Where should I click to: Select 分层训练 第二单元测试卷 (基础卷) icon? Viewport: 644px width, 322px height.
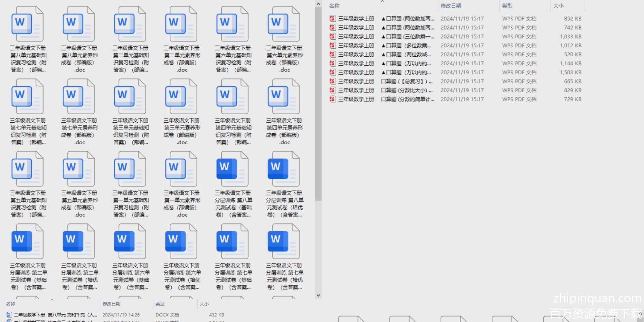28,242
